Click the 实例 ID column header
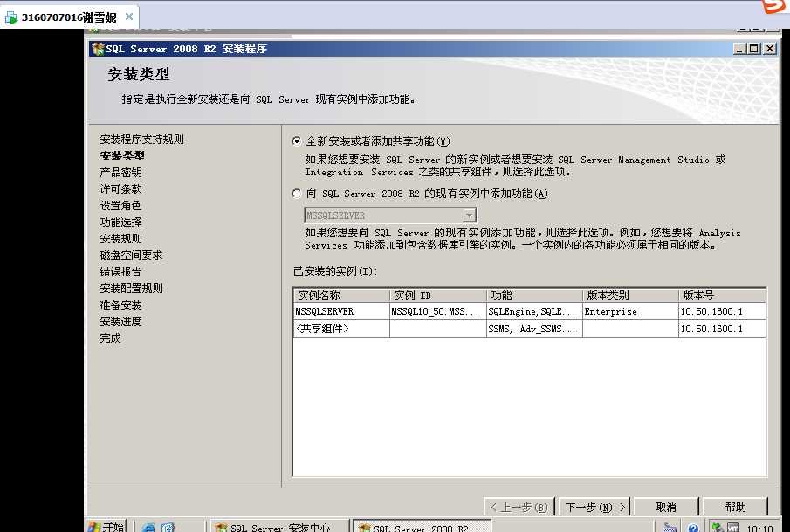This screenshot has height=532, width=790. (x=438, y=296)
